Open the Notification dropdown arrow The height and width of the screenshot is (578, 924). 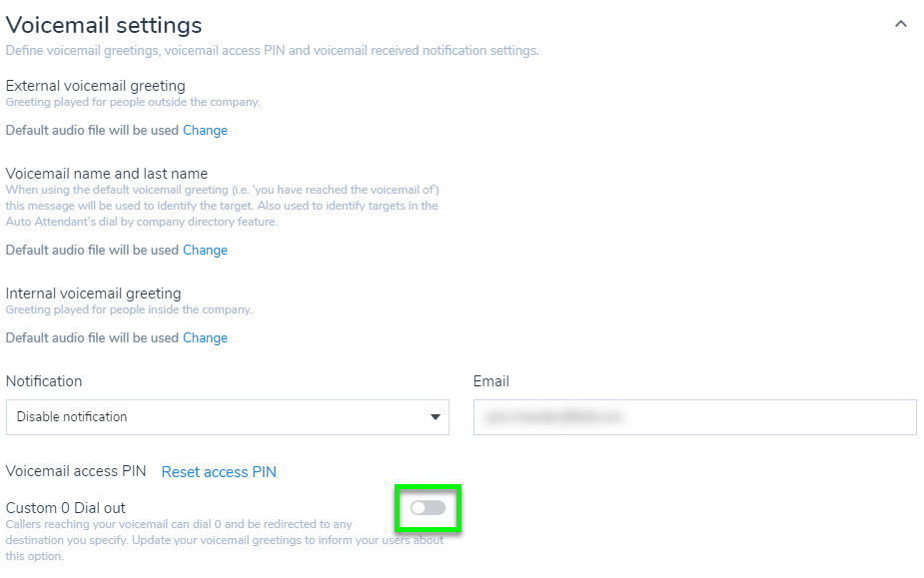436,417
